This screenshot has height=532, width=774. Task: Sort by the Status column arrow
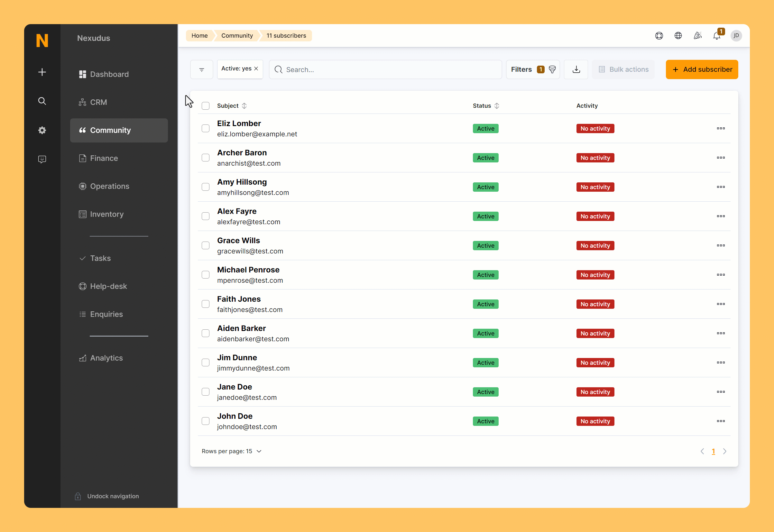pos(497,106)
